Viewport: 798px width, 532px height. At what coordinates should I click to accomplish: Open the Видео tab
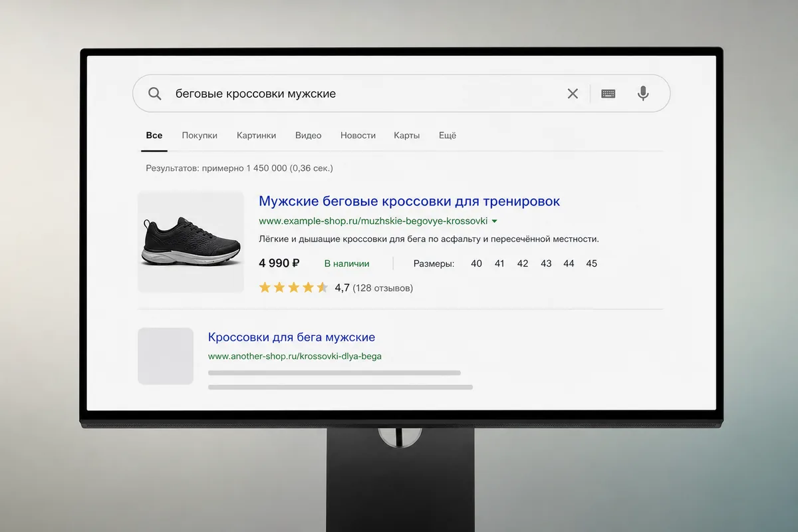309,135
